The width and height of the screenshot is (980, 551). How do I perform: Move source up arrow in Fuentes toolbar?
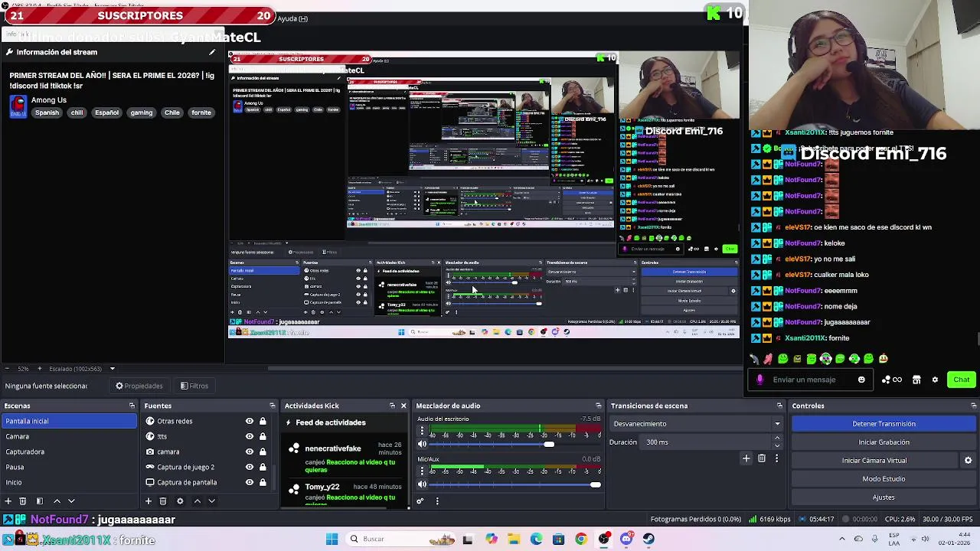[197, 501]
